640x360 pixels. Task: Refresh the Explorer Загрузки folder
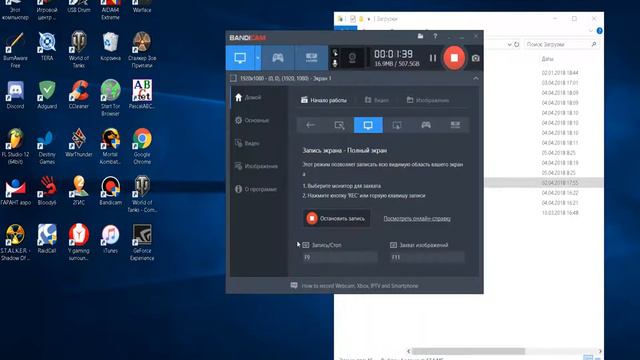point(517,44)
